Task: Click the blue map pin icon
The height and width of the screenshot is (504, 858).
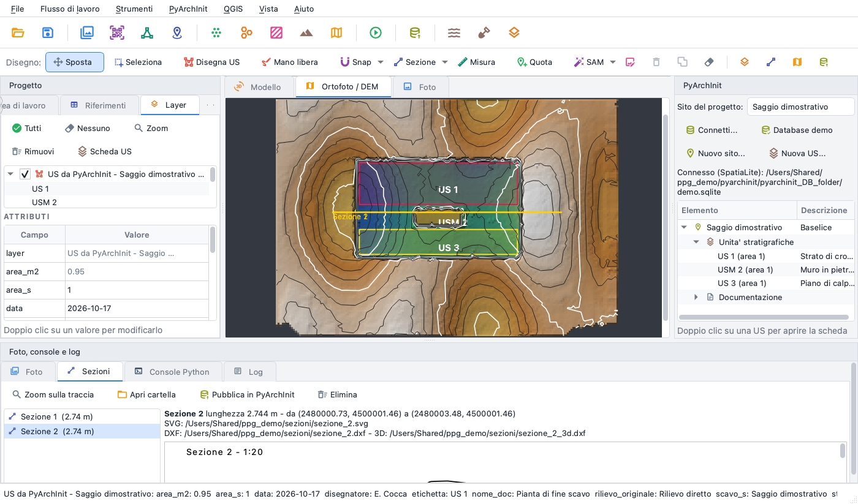Action: click(177, 33)
